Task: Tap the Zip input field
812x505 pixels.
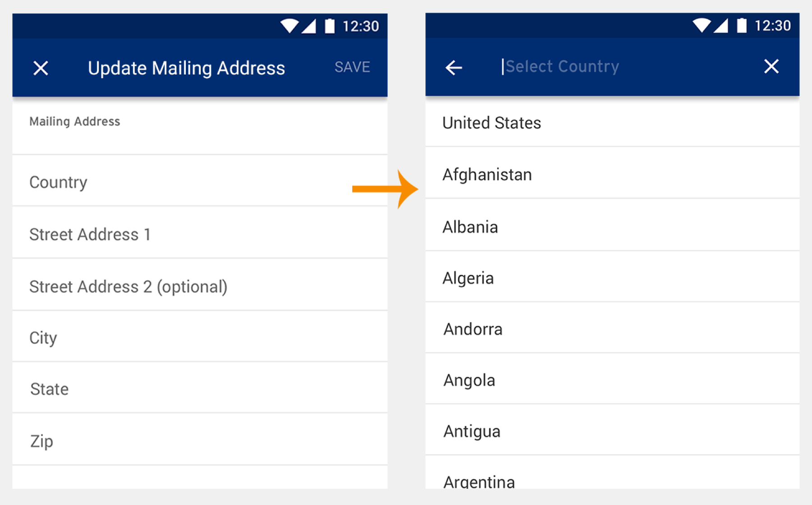Action: click(x=199, y=440)
